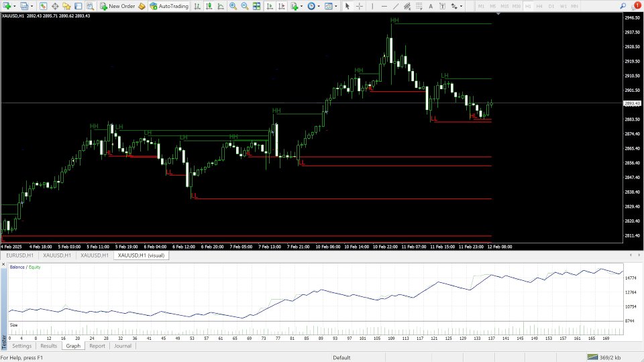Select the Draw Text 'A' tool
644x362 pixels.
click(431, 6)
